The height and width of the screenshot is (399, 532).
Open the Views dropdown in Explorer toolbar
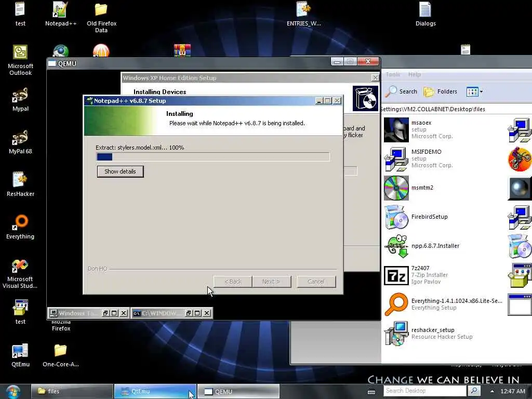click(x=474, y=91)
